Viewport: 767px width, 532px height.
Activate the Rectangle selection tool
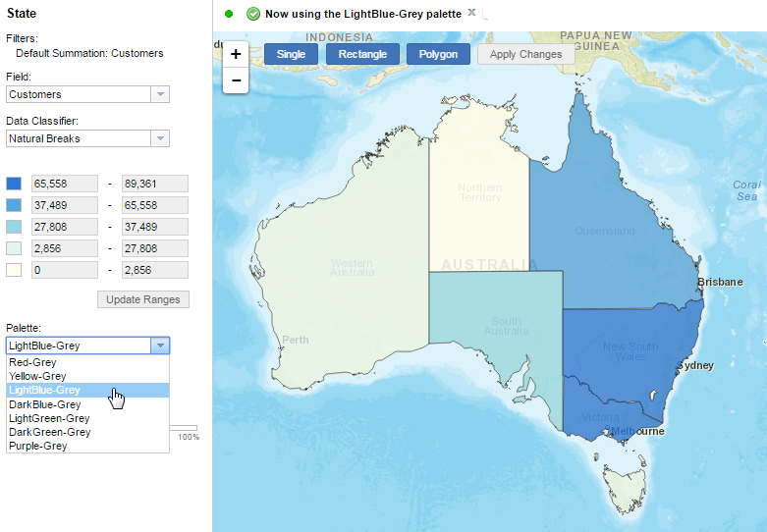pos(362,54)
